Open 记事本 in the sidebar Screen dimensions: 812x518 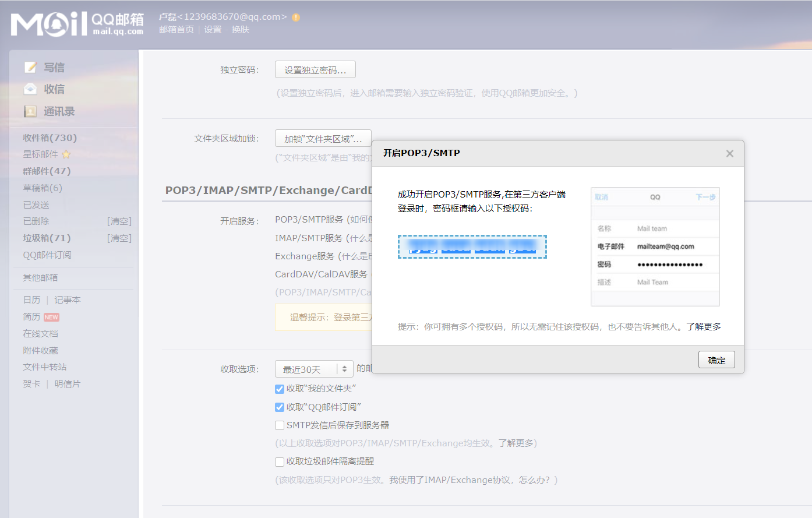68,300
